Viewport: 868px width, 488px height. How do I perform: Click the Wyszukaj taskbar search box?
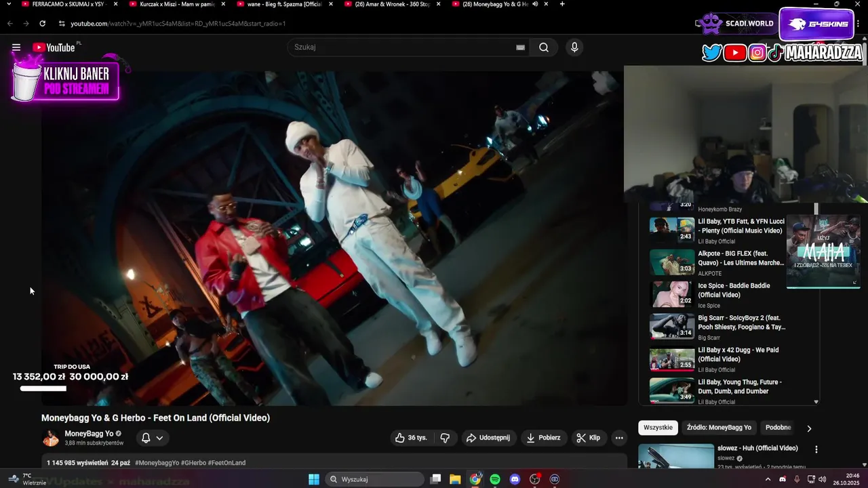point(374,479)
